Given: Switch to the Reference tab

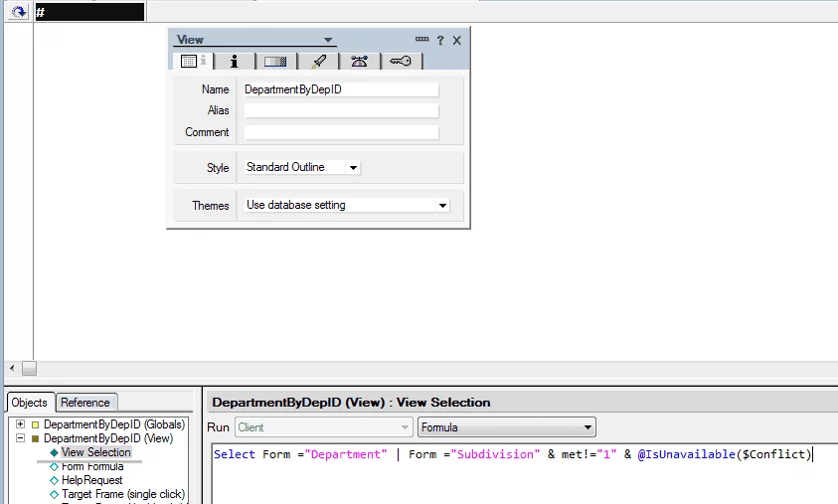Looking at the screenshot, I should point(85,403).
